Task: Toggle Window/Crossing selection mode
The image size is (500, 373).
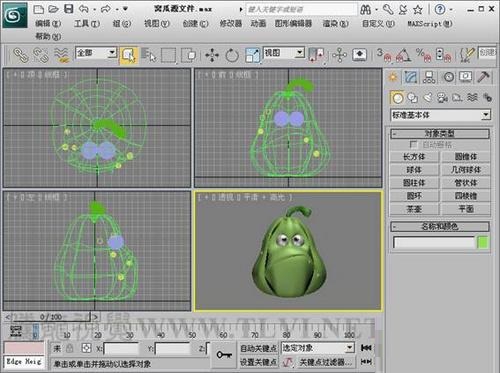Action: (x=189, y=55)
